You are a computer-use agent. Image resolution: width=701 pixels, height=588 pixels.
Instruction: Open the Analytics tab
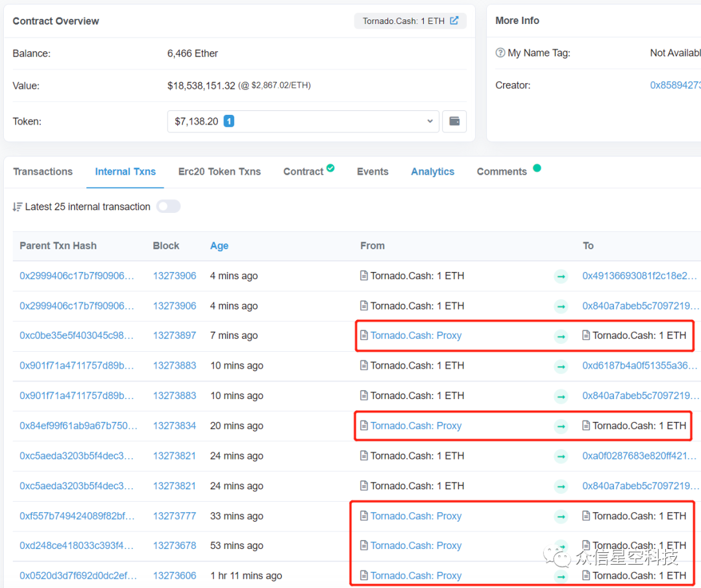(x=432, y=172)
